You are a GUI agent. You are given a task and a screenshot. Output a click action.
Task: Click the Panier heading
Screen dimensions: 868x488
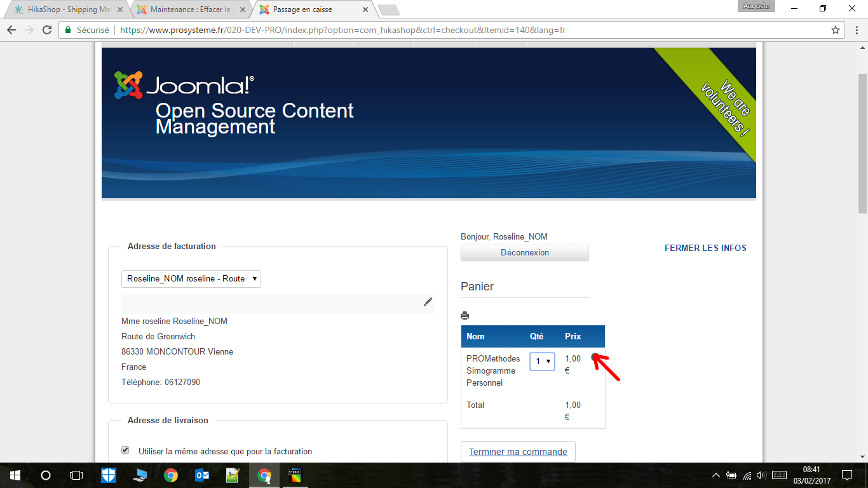point(477,287)
